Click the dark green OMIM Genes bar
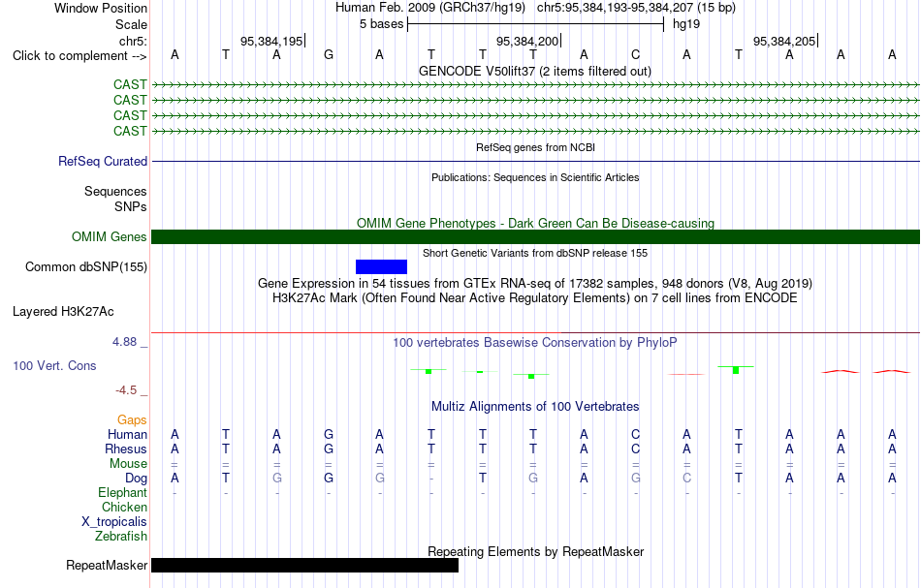This screenshot has width=921, height=588. (x=535, y=237)
